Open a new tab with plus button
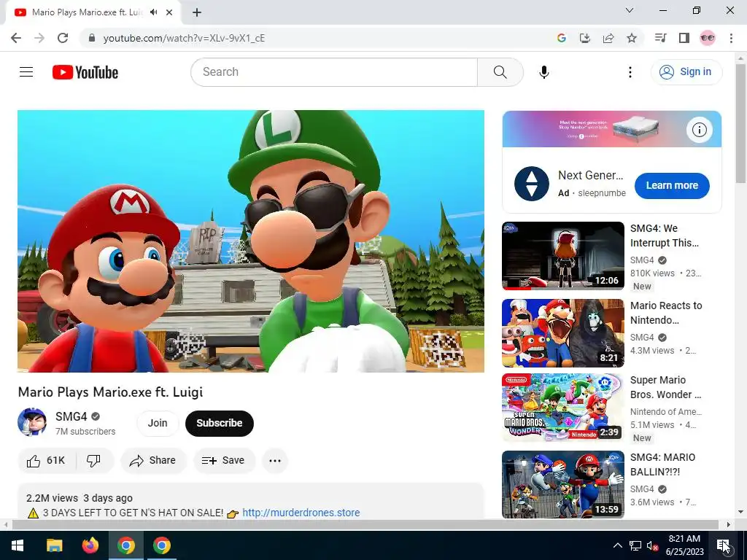 coord(197,12)
